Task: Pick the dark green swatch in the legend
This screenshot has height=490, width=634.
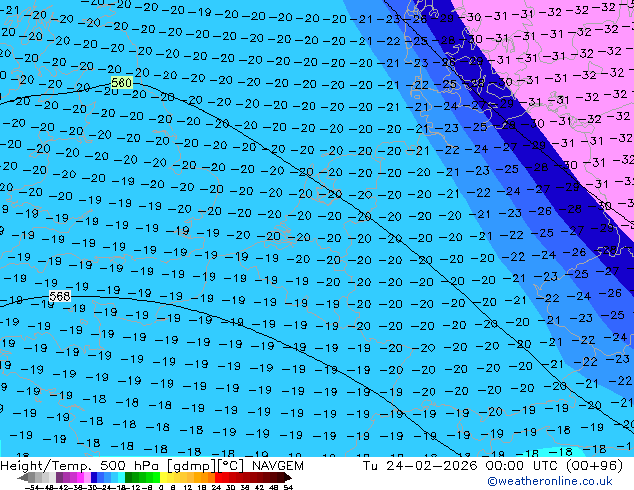Action: [129, 477]
